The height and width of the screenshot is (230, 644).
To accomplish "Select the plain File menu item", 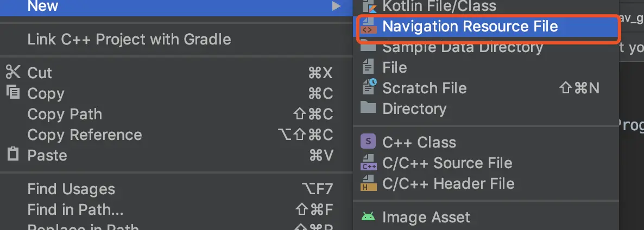I will pos(394,67).
